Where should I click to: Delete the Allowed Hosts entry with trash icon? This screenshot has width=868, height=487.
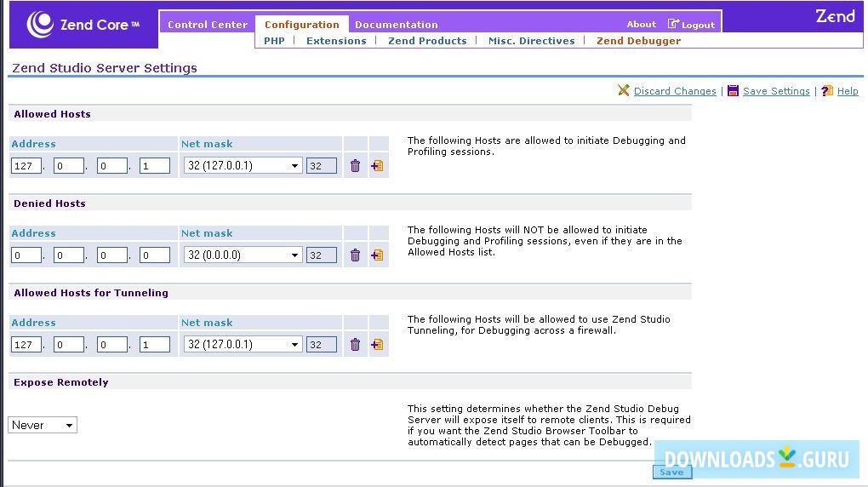(x=356, y=166)
